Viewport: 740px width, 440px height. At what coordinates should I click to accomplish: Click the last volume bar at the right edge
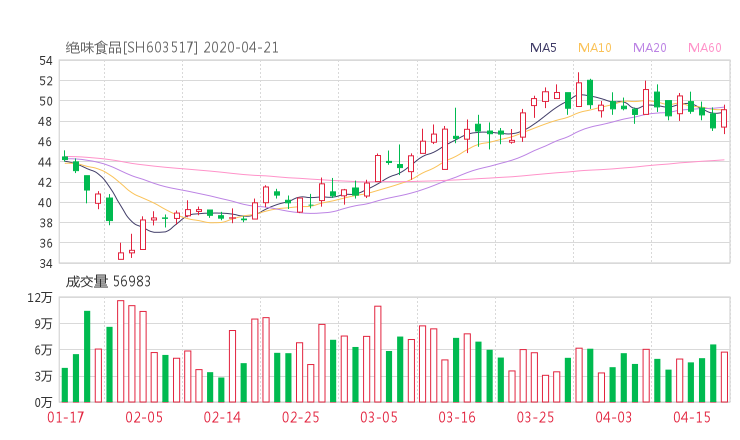[724, 377]
